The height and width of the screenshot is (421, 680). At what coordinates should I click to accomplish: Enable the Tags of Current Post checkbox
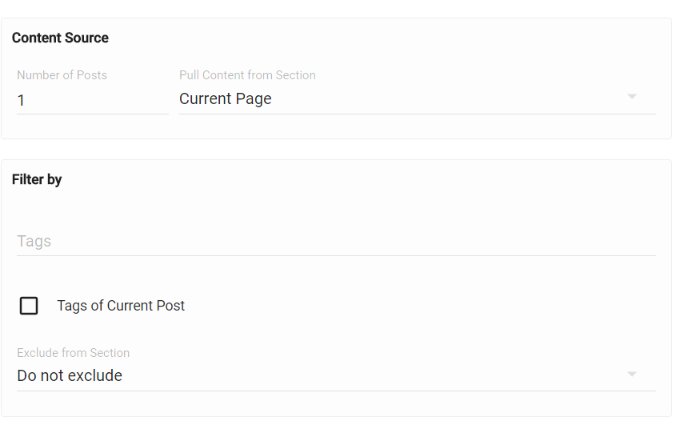pos(29,306)
